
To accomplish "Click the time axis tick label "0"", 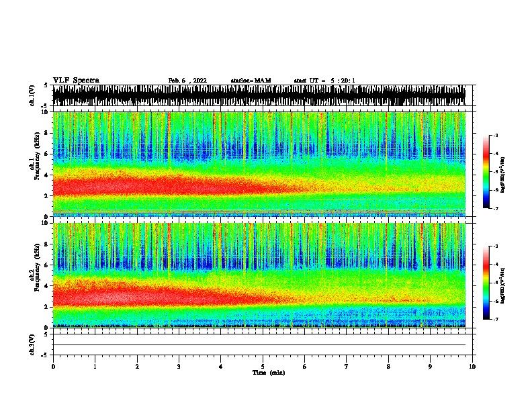I will [x=53, y=366].
